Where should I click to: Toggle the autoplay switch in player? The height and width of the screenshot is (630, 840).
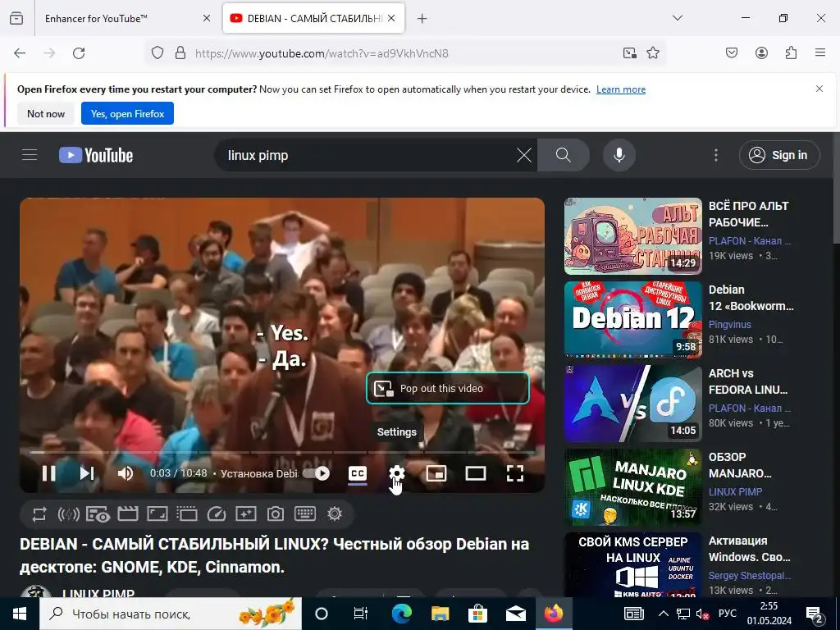(316, 473)
